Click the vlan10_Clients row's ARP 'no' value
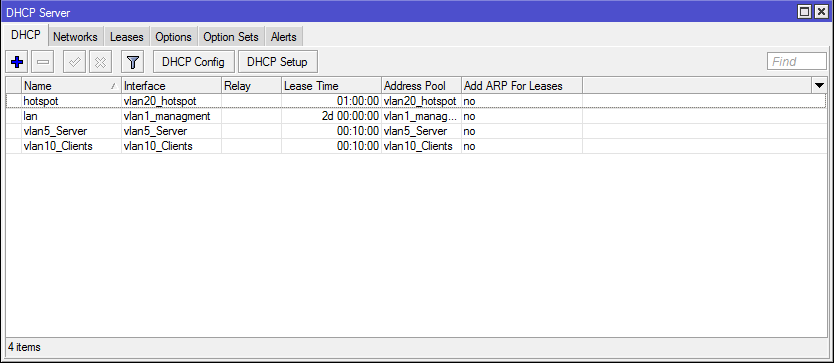Screen dimensions: 834x363 click(x=469, y=146)
